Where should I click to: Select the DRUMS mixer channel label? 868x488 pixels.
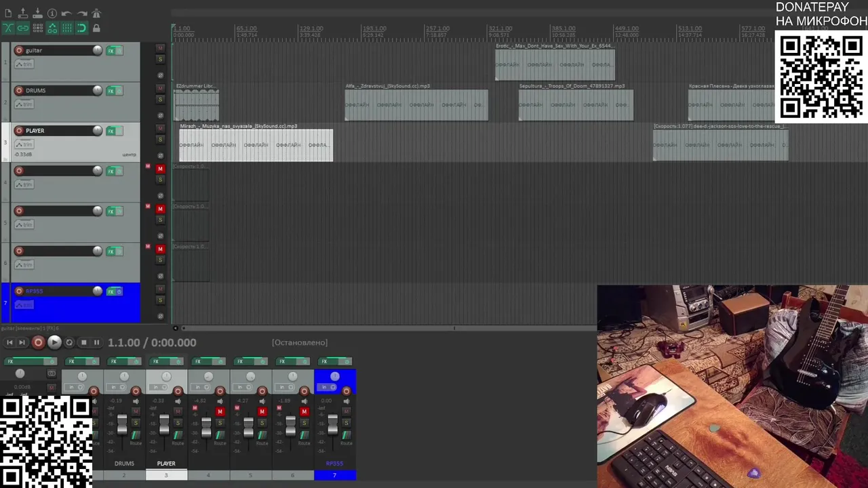coord(124,464)
